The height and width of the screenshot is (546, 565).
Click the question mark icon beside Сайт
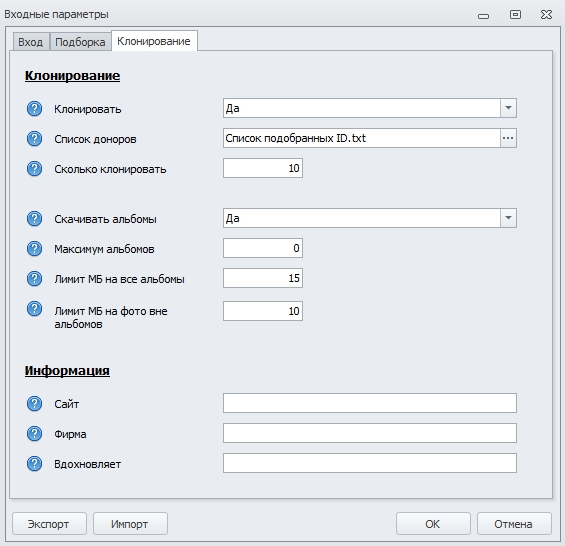pos(35,404)
